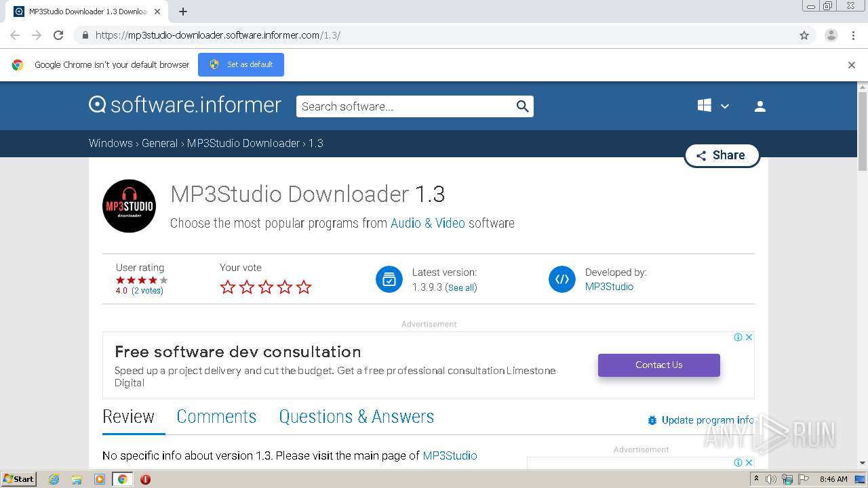Close the MP3Studio Downloader browser tab
Viewport: 868px width, 488px height.
click(x=157, y=12)
